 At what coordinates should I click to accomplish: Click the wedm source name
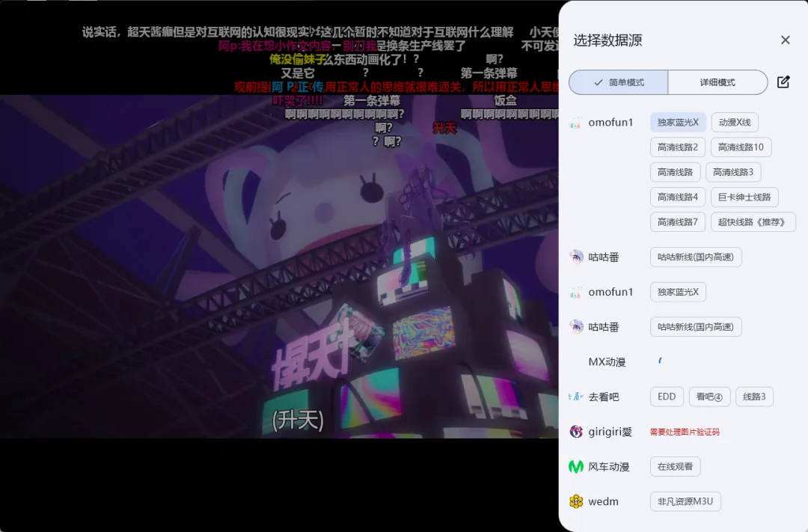pyautogui.click(x=604, y=501)
